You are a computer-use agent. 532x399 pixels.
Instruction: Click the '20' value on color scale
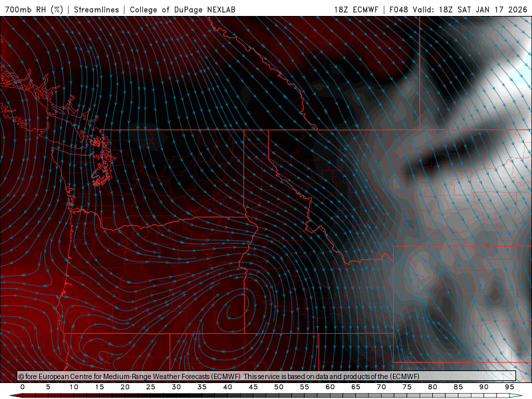[125, 387]
